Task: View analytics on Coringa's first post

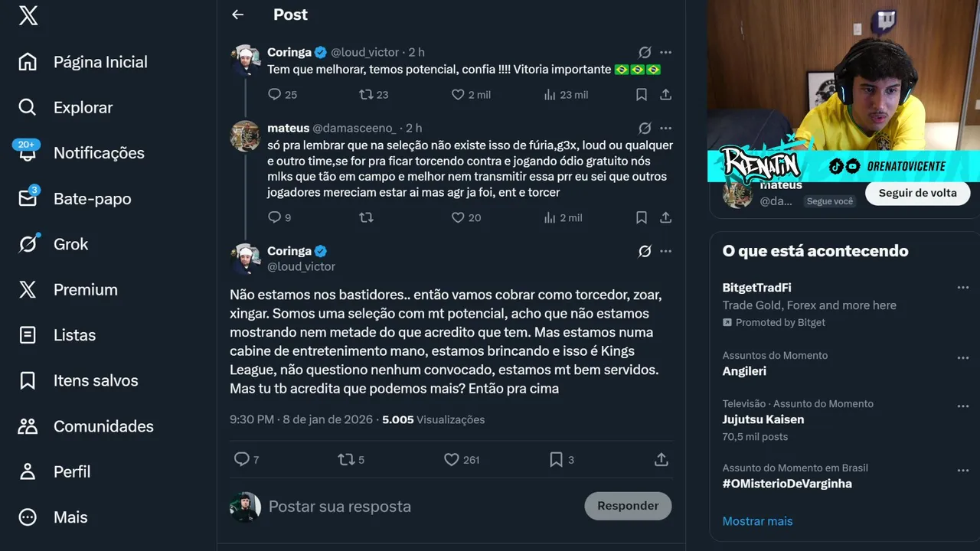Action: pos(550,95)
